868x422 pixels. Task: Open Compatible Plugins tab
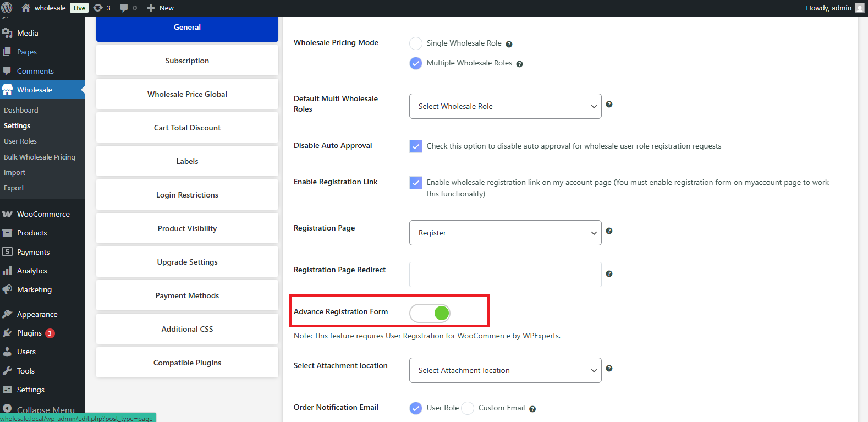pos(187,363)
